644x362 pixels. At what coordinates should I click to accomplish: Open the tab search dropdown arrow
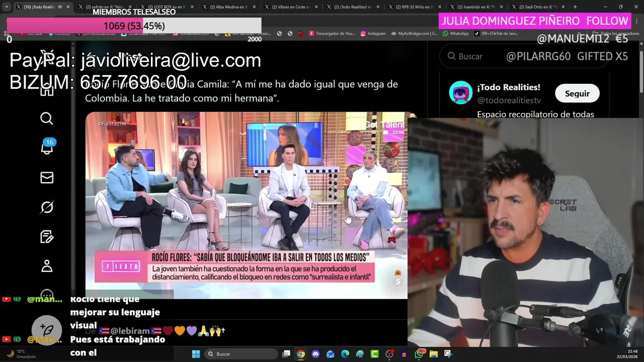(x=7, y=7)
